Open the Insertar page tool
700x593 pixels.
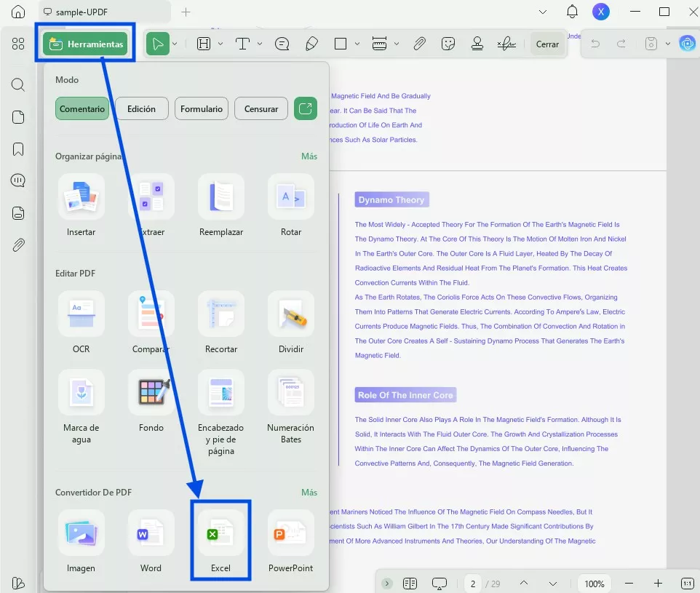coord(81,206)
